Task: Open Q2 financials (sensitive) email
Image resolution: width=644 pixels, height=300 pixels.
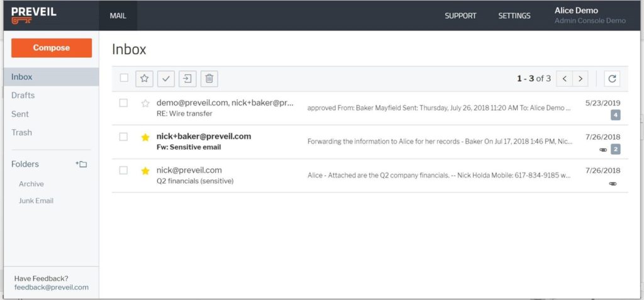Action: (370, 175)
